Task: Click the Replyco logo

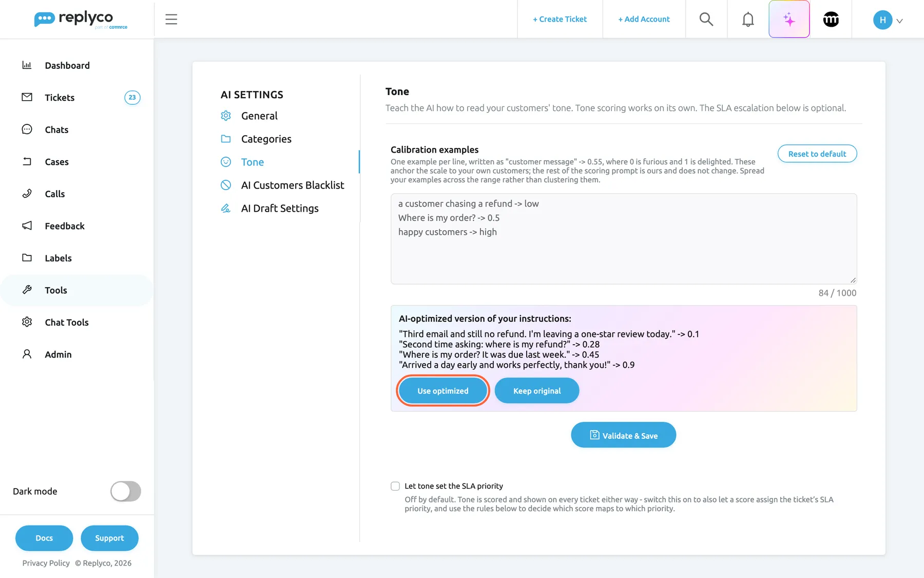Action: 81,20
